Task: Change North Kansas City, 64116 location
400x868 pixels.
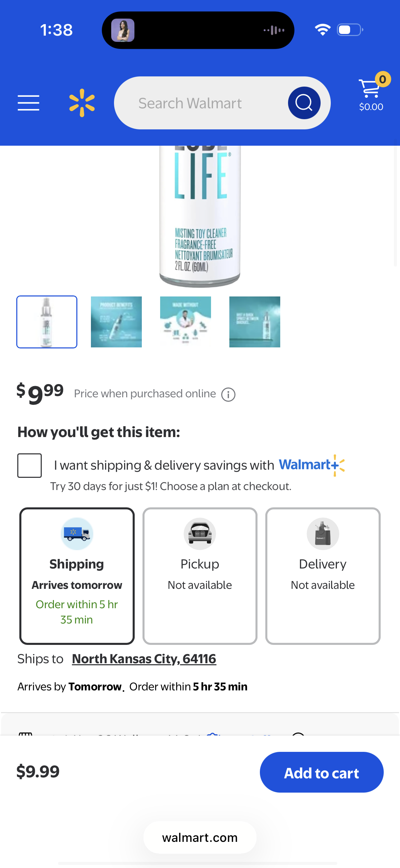Action: click(x=144, y=659)
